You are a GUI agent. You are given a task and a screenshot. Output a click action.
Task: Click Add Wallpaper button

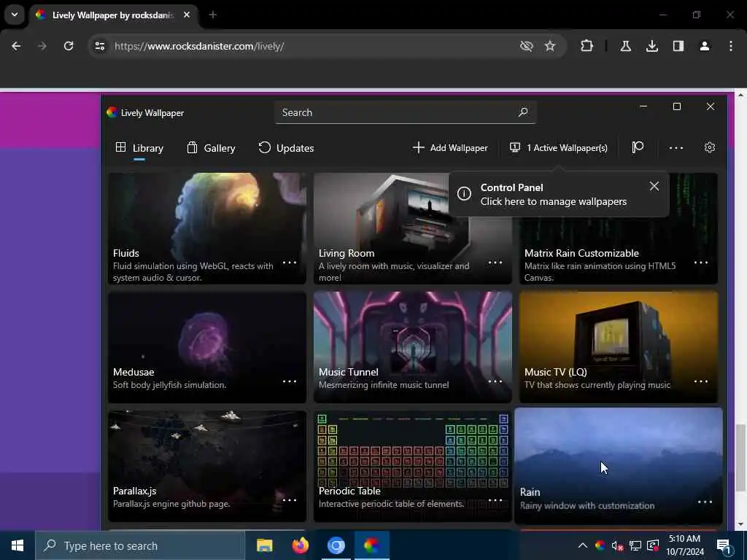click(x=450, y=148)
